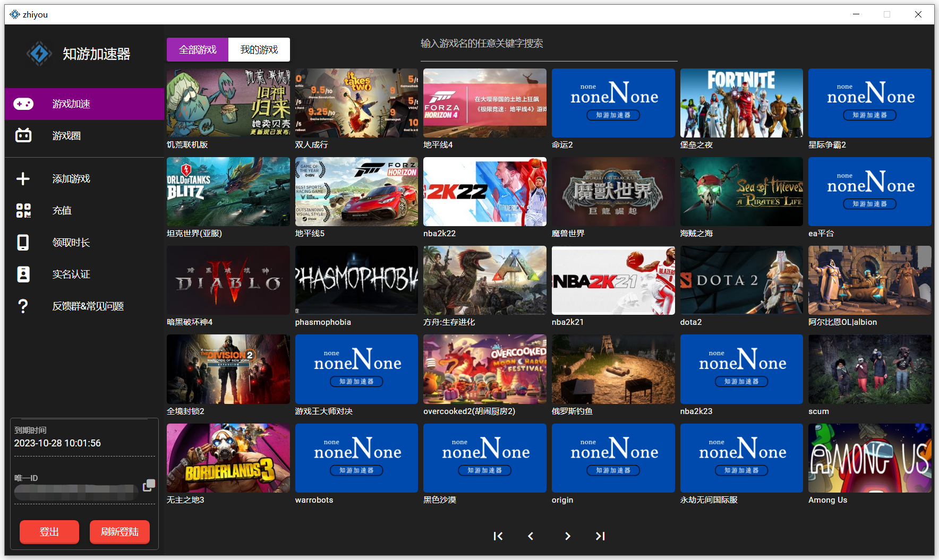Select 阿尔比恩OL|albion game thumbnail
This screenshot has height=560, width=939.
click(x=870, y=280)
